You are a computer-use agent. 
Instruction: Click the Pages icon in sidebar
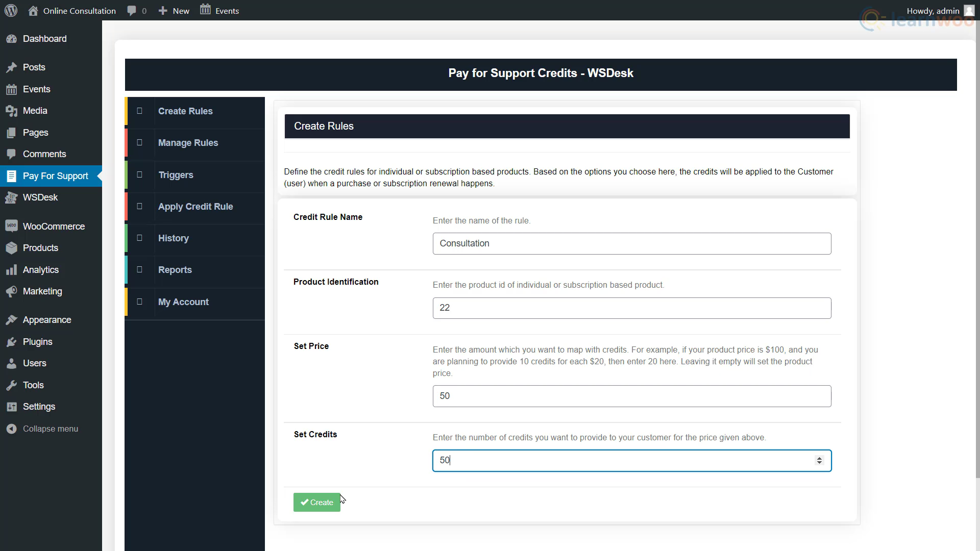coord(11,133)
